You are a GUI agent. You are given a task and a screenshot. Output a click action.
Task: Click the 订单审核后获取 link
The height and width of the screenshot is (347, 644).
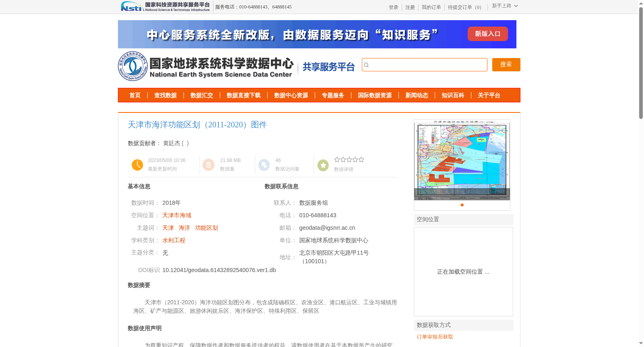[435, 337]
